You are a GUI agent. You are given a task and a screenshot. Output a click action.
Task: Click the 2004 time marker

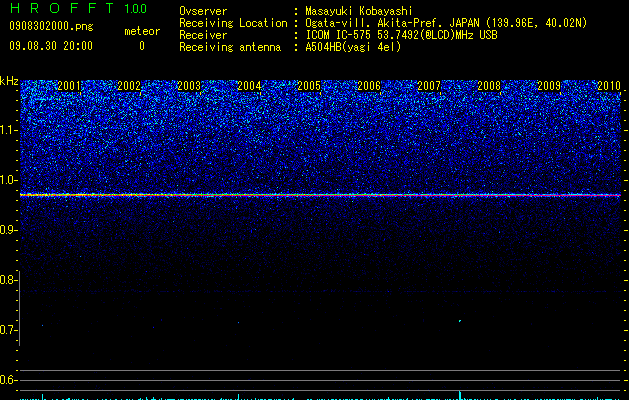pos(249,86)
